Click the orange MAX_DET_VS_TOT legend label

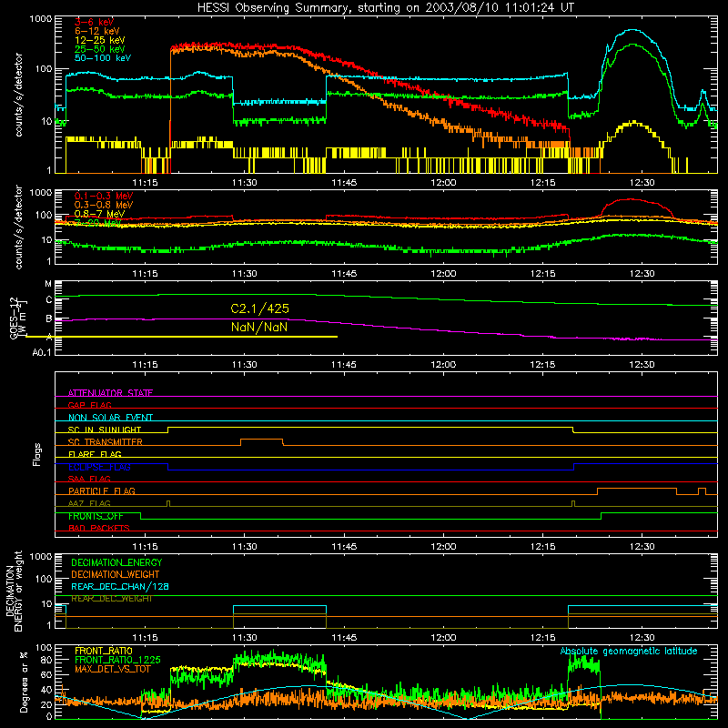[x=112, y=669]
